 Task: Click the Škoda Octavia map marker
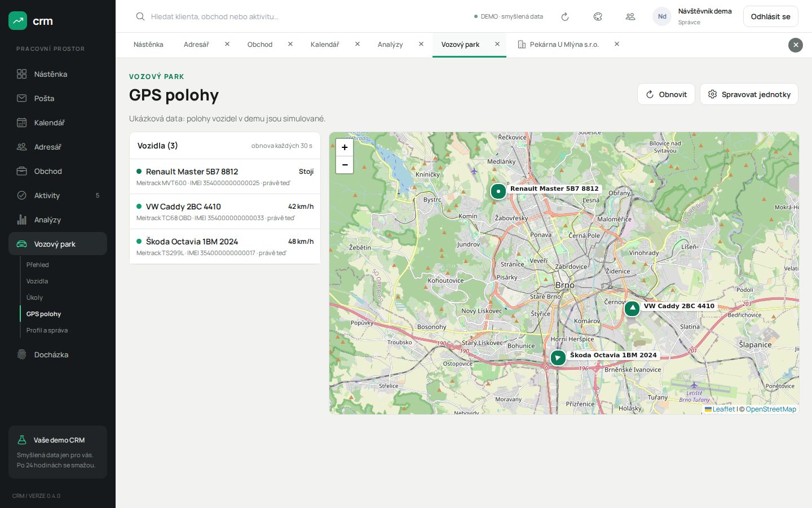pos(558,357)
